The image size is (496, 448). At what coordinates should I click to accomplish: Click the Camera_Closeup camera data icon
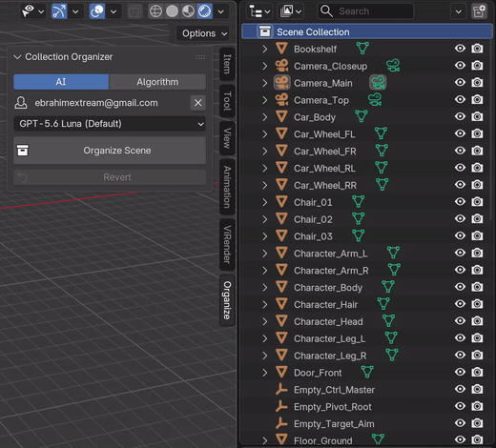pos(393,66)
